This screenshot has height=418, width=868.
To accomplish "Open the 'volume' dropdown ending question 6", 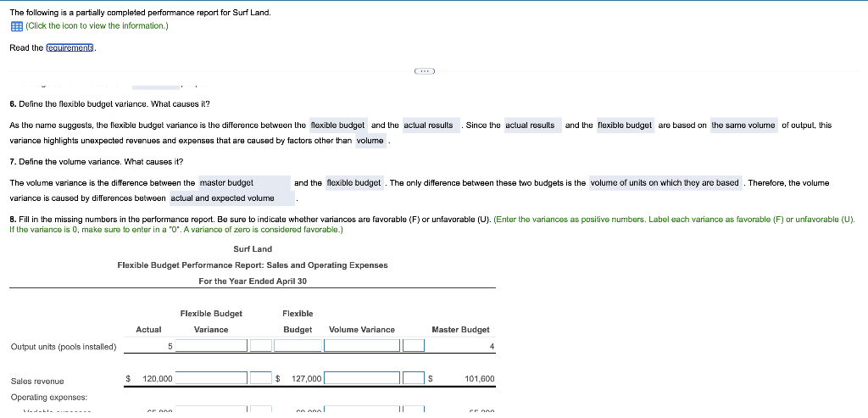I will click(371, 142).
